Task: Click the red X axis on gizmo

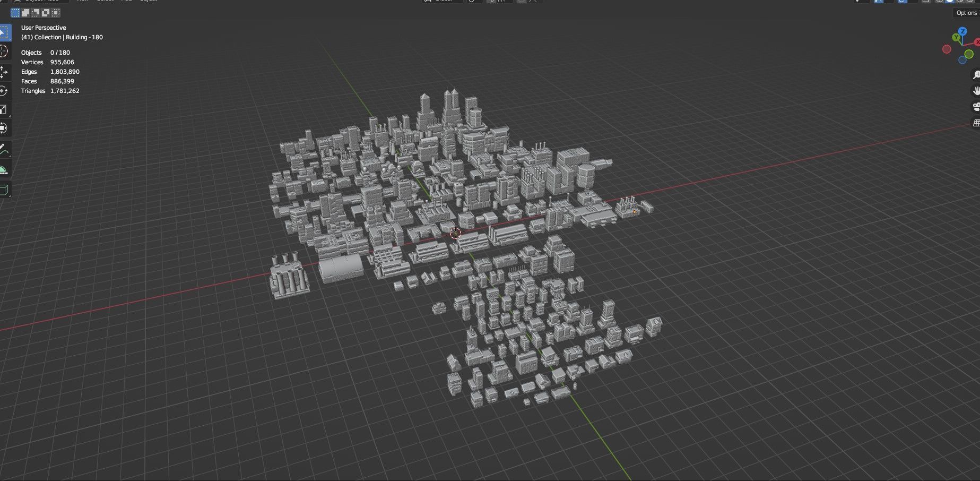Action: tap(977, 42)
